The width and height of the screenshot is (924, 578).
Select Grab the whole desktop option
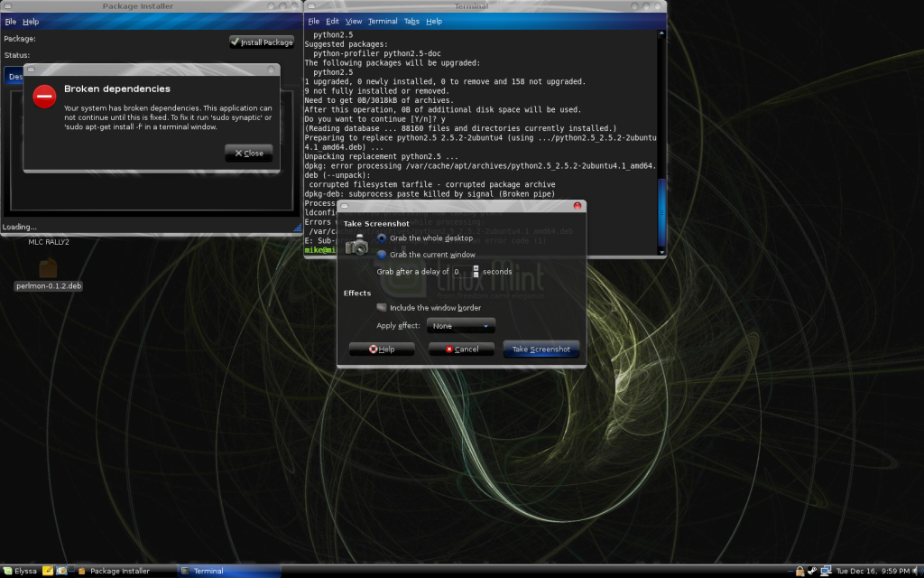tap(425, 238)
